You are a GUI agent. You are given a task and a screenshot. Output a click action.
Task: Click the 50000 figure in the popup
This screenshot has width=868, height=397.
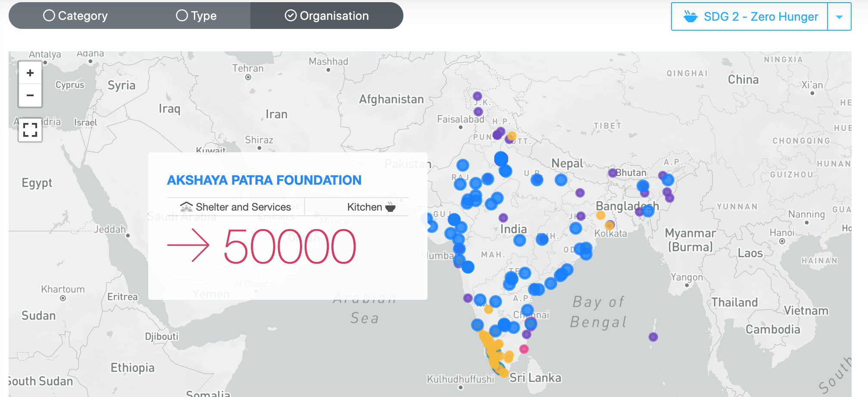point(290,246)
